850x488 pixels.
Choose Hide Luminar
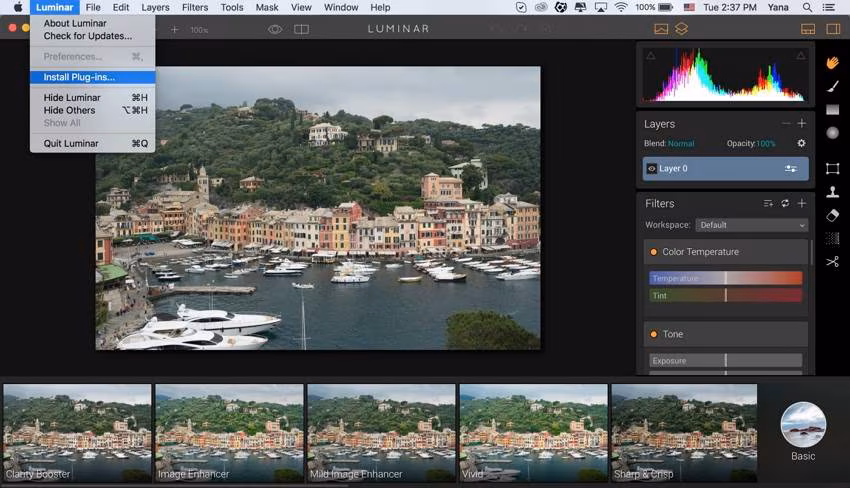pyautogui.click(x=93, y=98)
